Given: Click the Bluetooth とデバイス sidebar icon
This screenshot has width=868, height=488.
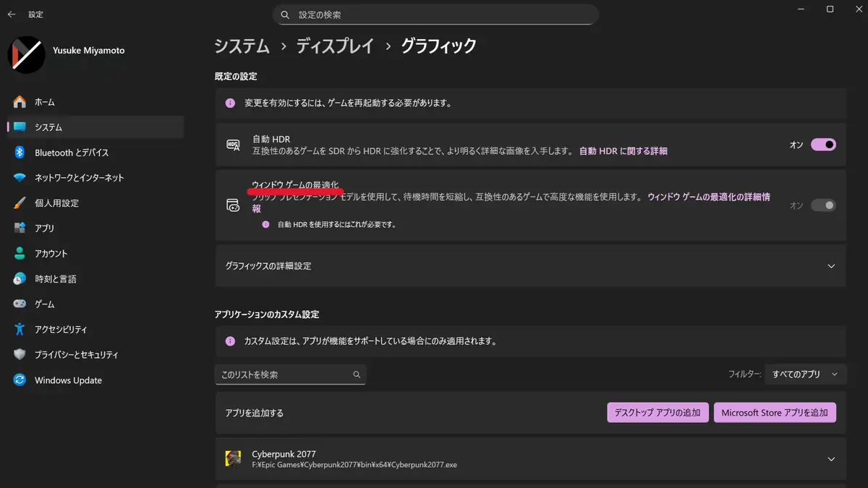Looking at the screenshot, I should click(x=20, y=153).
